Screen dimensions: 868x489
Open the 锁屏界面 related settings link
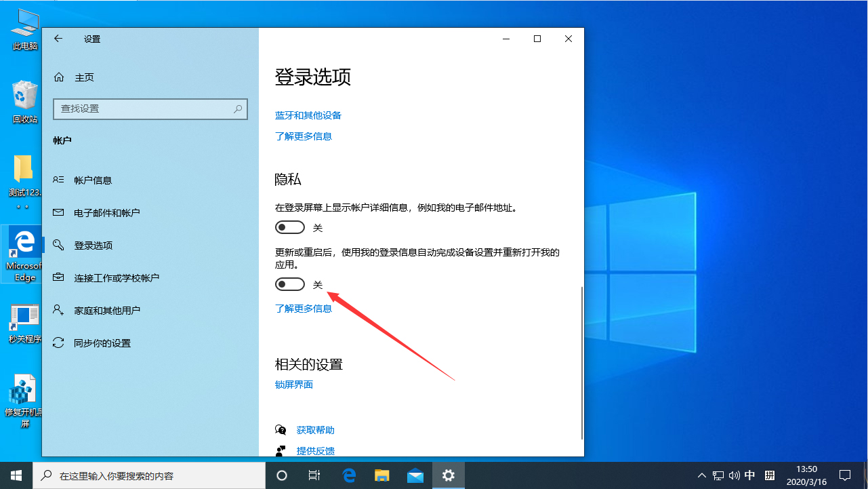pyautogui.click(x=294, y=384)
